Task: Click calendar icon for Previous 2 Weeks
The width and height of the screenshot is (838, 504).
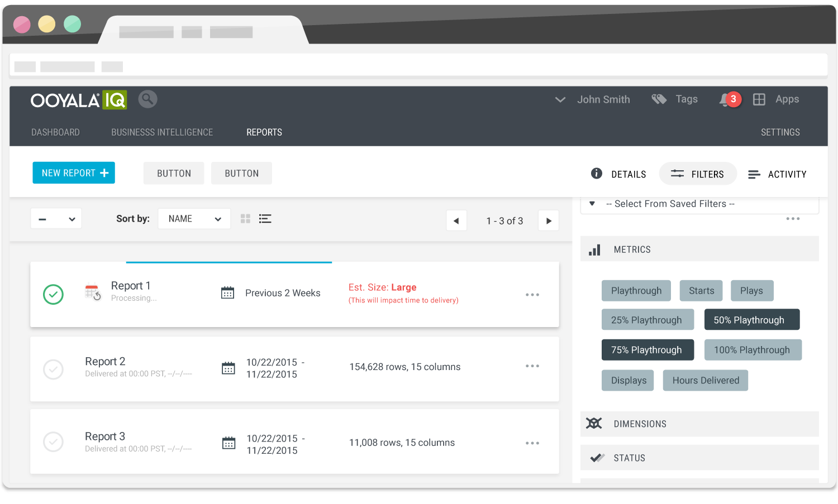Action: [x=227, y=292]
